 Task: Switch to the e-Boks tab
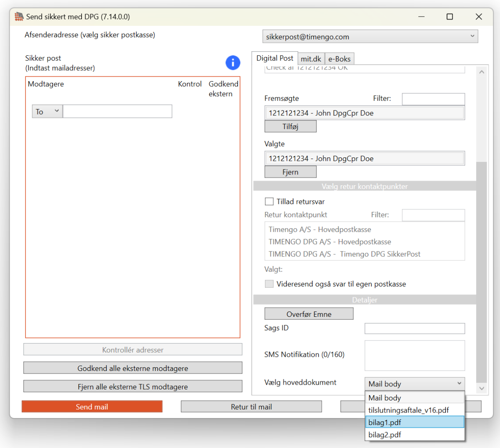(x=339, y=59)
